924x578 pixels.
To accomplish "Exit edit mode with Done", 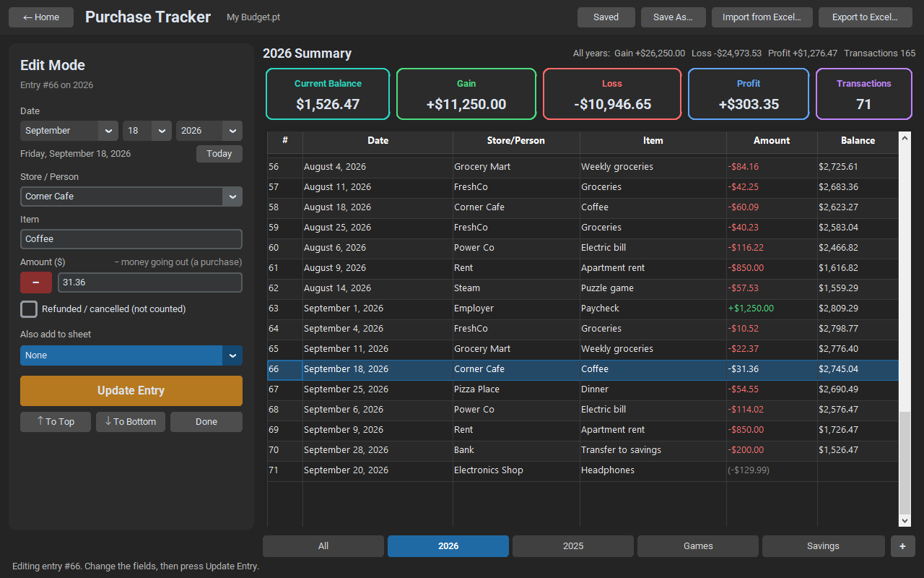I will (206, 422).
